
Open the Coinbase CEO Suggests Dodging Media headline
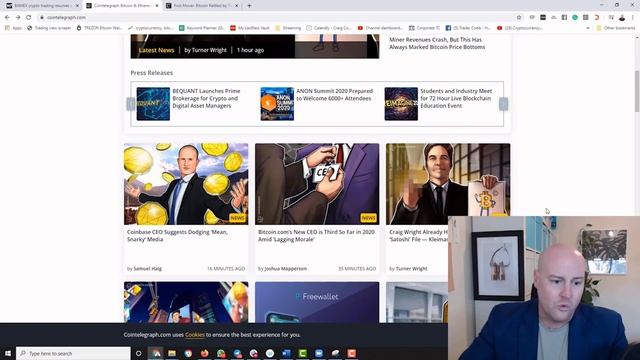tap(177, 236)
